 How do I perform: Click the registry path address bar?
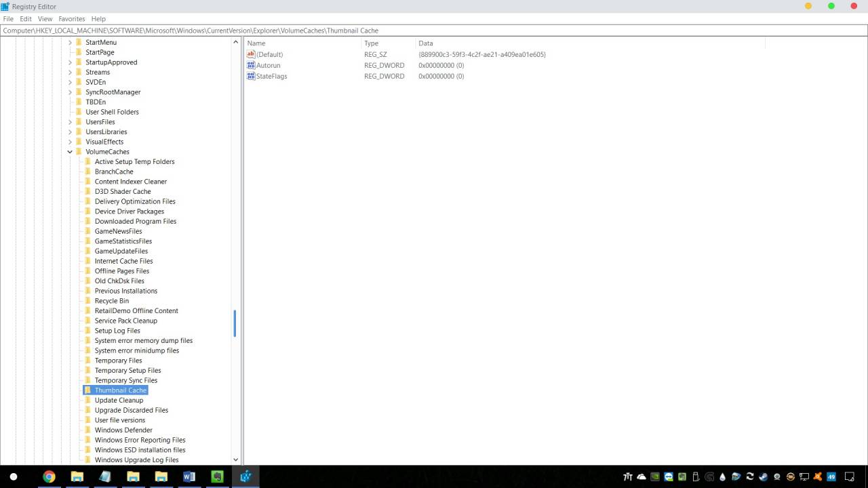tap(434, 30)
